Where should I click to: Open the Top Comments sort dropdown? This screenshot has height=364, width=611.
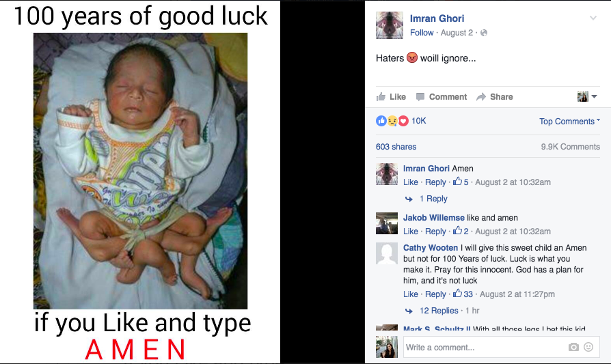click(569, 122)
